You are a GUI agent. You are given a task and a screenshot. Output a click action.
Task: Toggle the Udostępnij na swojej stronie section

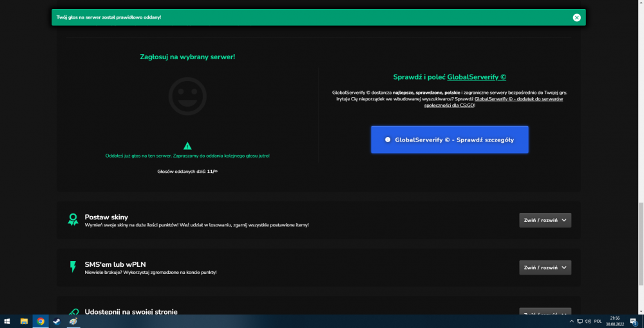[x=545, y=313]
